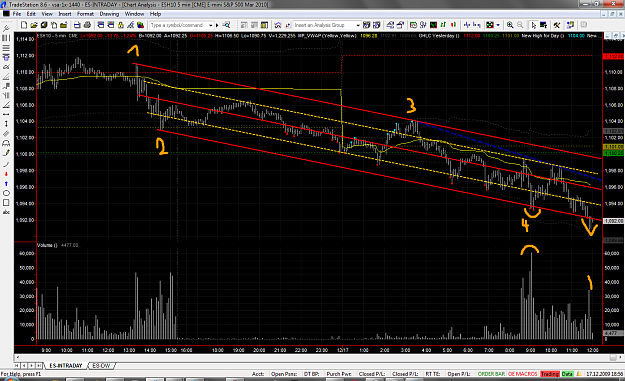Open an existing file with folder icon
Viewport: 625px width, 381px height.
(x=34, y=25)
